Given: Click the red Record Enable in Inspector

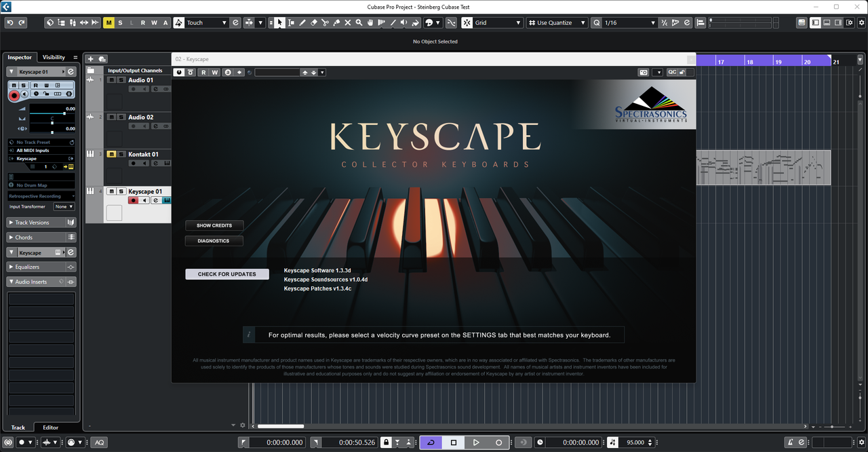Looking at the screenshot, I should pos(14,96).
